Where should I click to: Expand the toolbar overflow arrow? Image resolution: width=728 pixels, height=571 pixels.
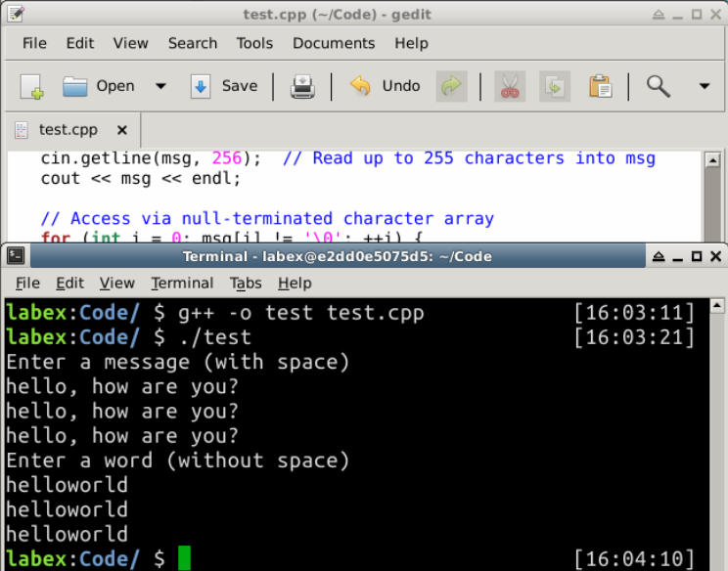pyautogui.click(x=704, y=86)
